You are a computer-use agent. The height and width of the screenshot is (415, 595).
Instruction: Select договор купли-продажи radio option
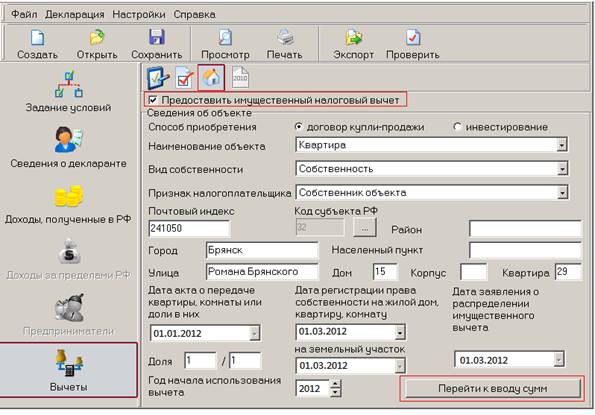(299, 127)
